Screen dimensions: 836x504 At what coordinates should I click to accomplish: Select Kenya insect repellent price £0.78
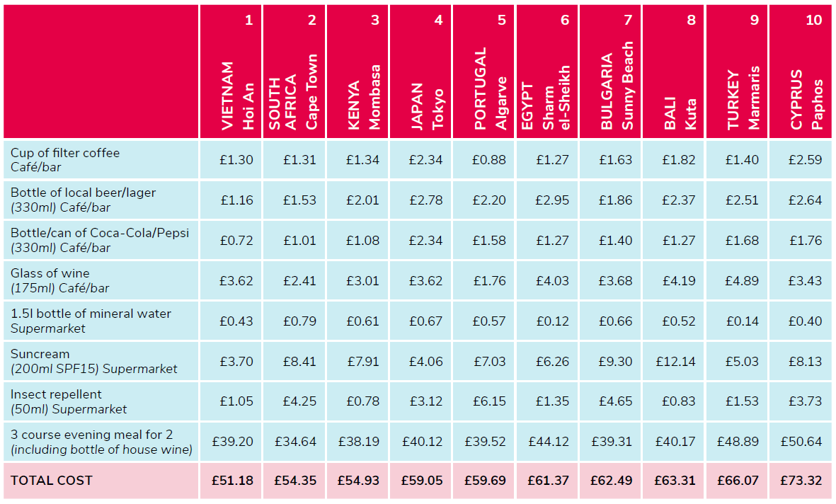[x=362, y=401]
